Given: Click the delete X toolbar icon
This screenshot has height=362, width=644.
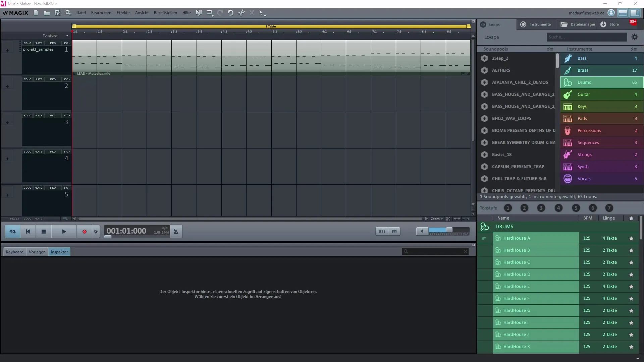Looking at the screenshot, I should (x=252, y=13).
